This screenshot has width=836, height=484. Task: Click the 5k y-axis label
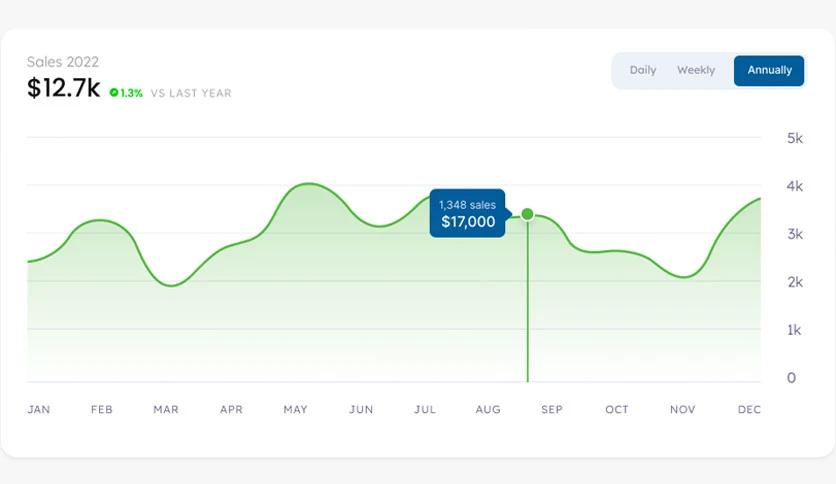tap(795, 138)
